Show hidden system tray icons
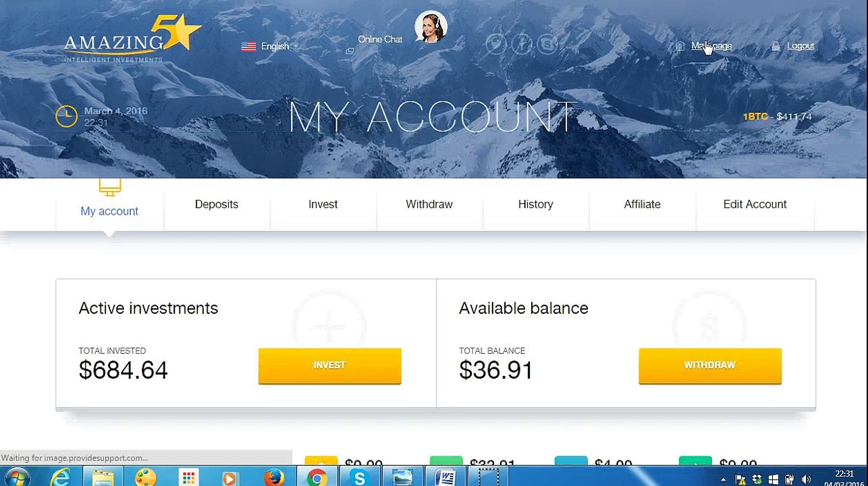The height and width of the screenshot is (486, 868). [723, 479]
